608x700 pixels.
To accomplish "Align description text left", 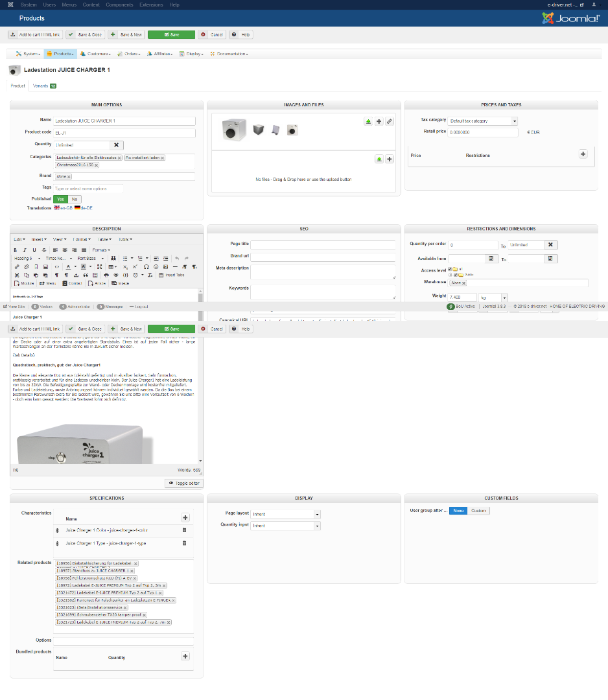I will click(x=55, y=250).
